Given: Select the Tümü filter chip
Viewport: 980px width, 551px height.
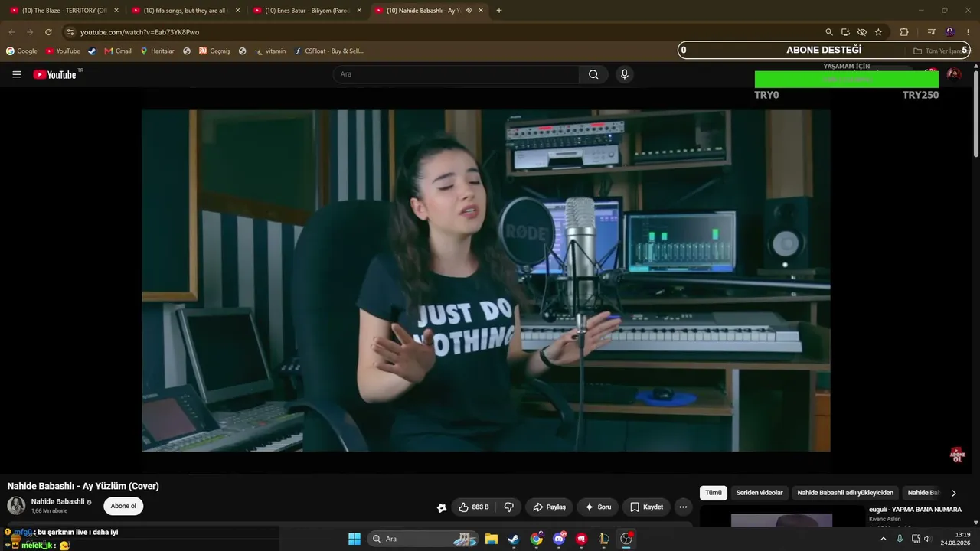Looking at the screenshot, I should click(x=714, y=493).
